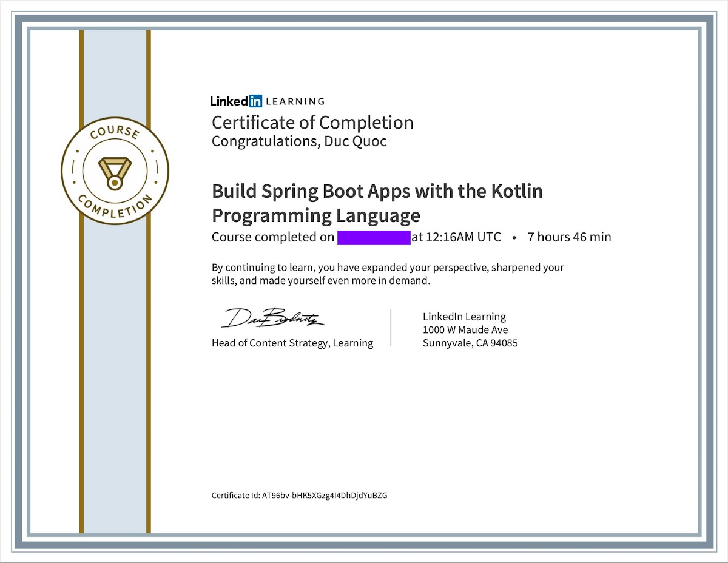Click the gold medal icon in the badge

115,171
